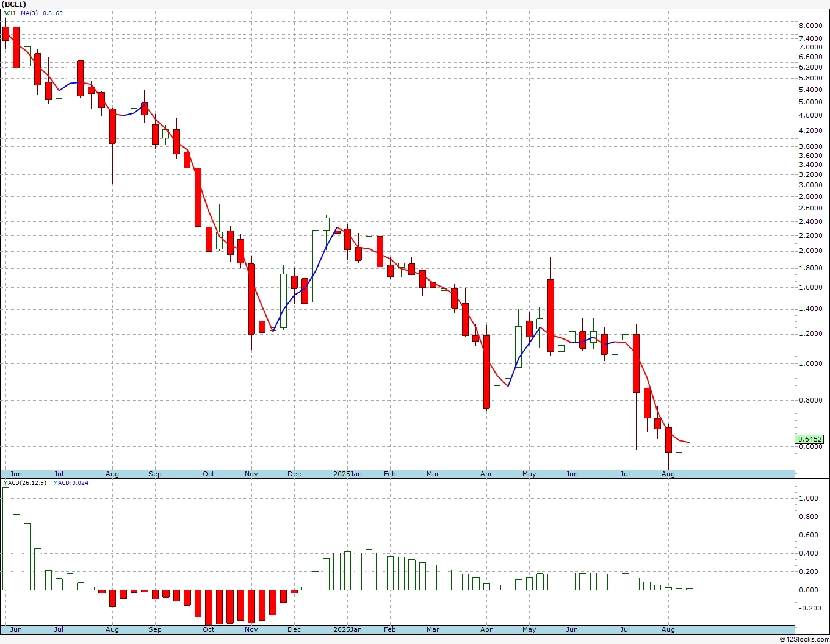Click the 0.400 MACD axis label
830x644 pixels.
[x=807, y=554]
